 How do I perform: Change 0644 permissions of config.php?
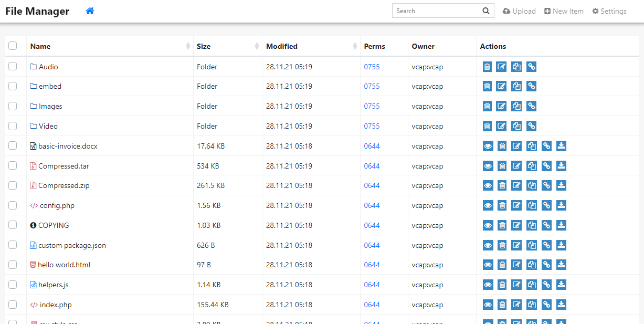coord(372,205)
